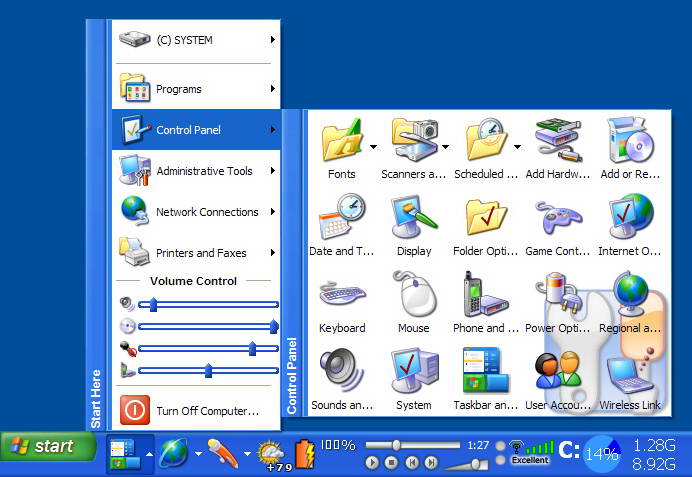Viewport: 692px width, 477px height.
Task: Open Regional and Language options icon
Action: coord(631,293)
